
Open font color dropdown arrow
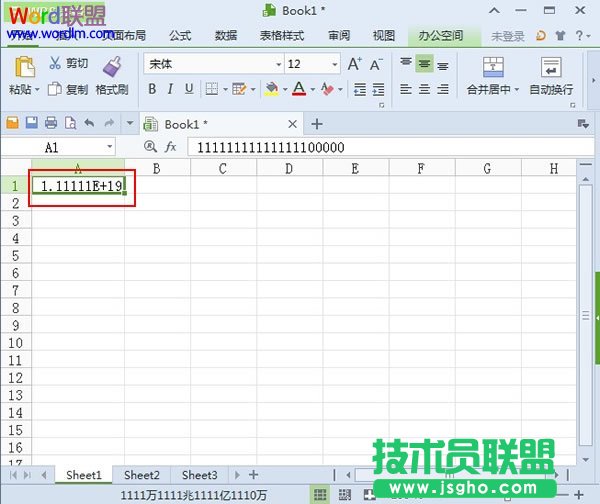point(313,90)
